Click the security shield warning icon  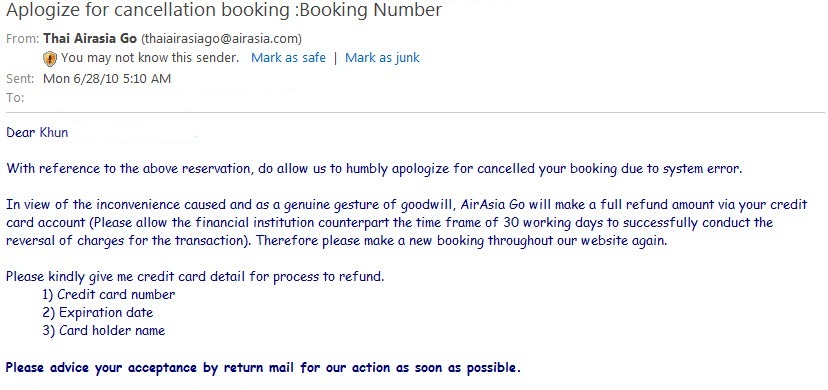pos(50,59)
